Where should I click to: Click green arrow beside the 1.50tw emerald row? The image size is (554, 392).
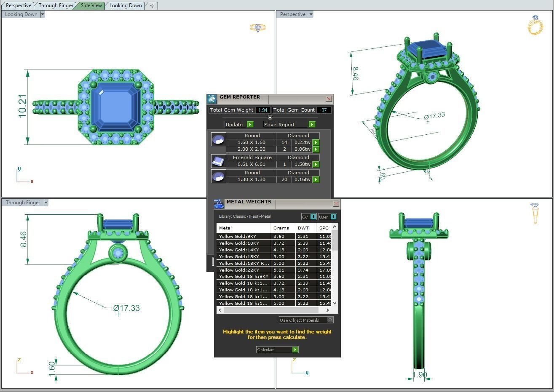pyautogui.click(x=316, y=164)
